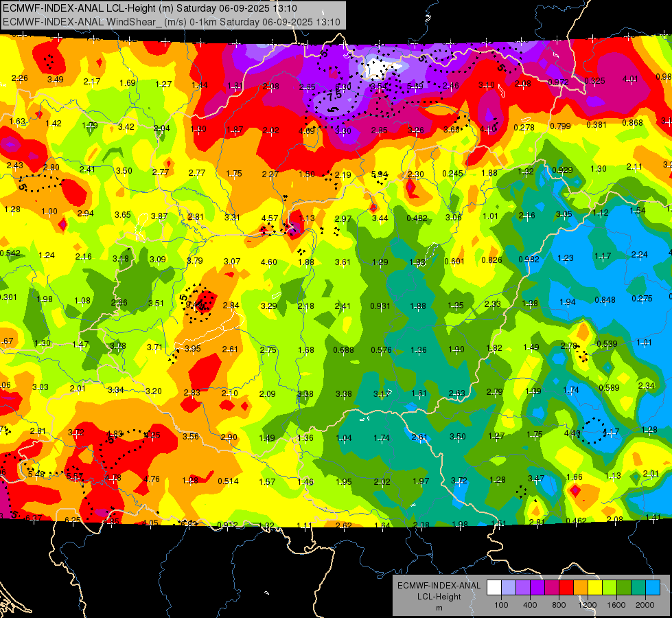Viewport: 672px width, 618px height.
Task: Click the medium purple legend swatch
Action: tap(523, 588)
